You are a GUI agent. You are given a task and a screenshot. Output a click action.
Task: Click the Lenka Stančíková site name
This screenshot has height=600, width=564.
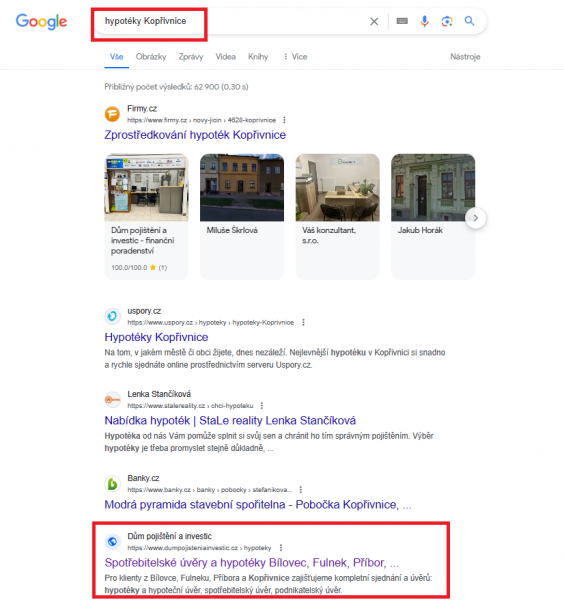(x=159, y=394)
